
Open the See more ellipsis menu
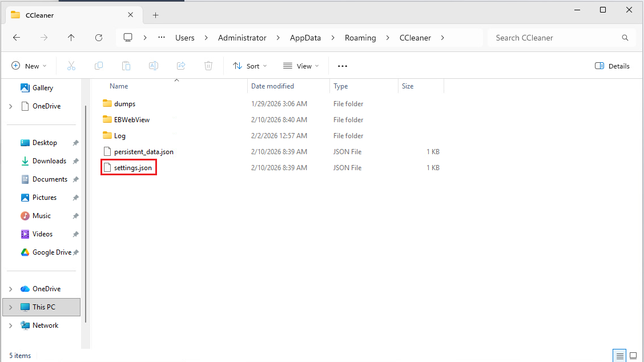pyautogui.click(x=343, y=66)
